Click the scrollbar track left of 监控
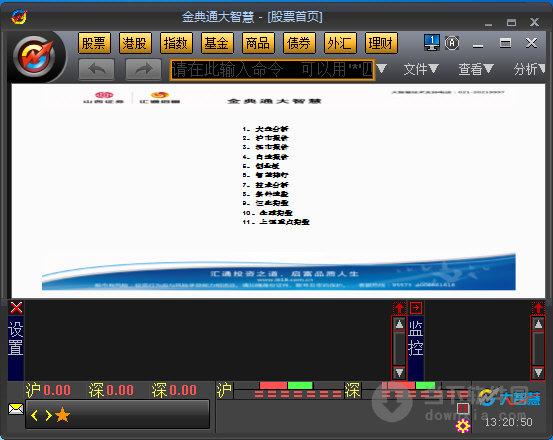This screenshot has width=553, height=440. click(x=399, y=348)
